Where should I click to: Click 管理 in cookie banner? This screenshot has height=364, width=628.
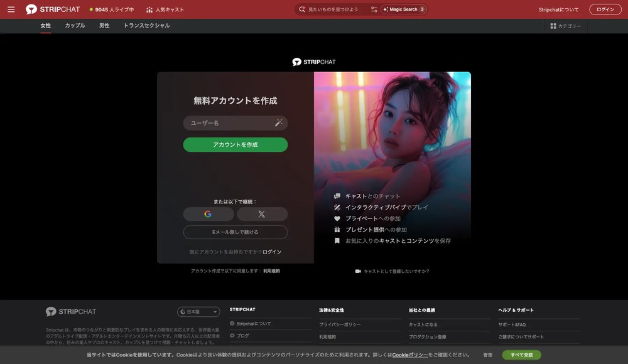pos(487,355)
